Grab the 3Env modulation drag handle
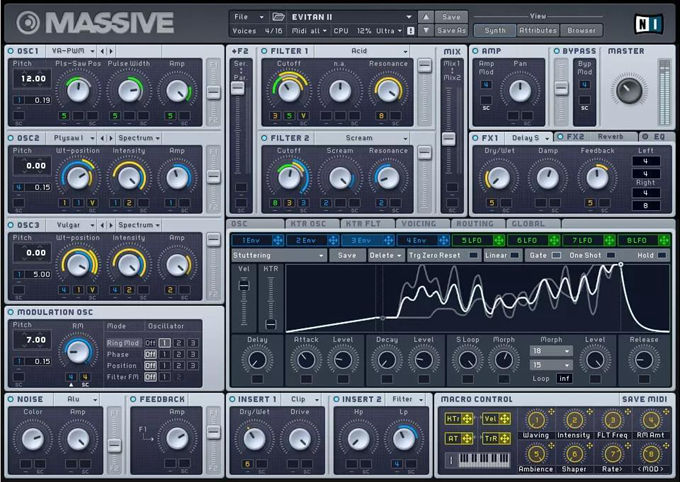 (388, 240)
